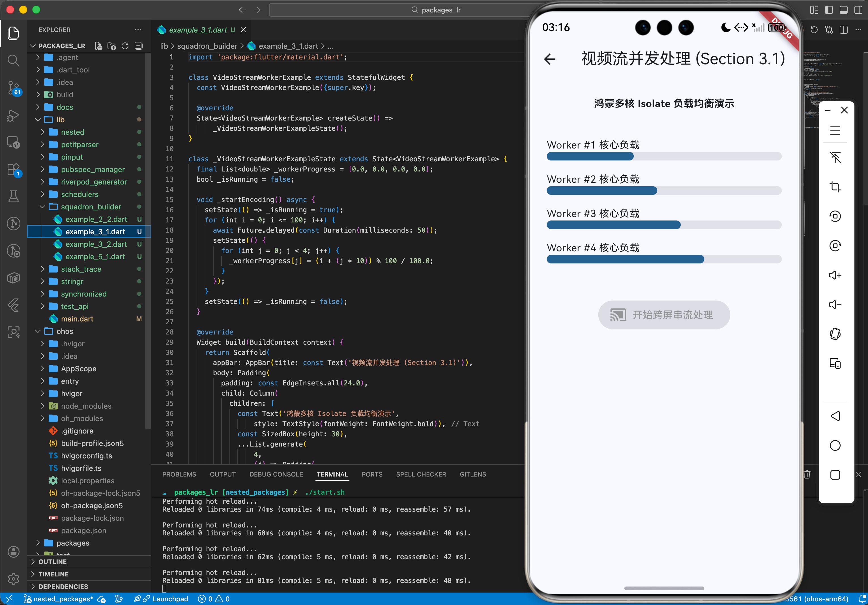The height and width of the screenshot is (605, 868).
Task: Open main.dart in the file tree
Action: point(77,319)
